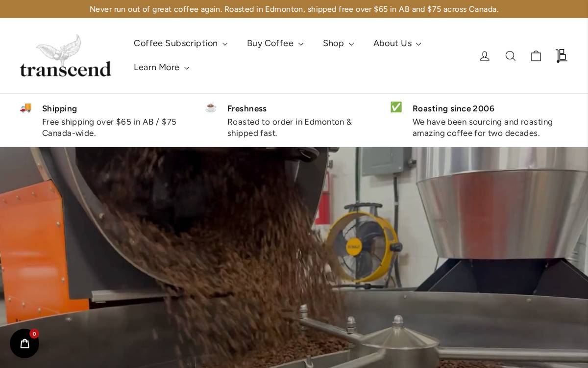Open the account login icon
Image resolution: width=588 pixels, height=368 pixels.
click(x=485, y=56)
